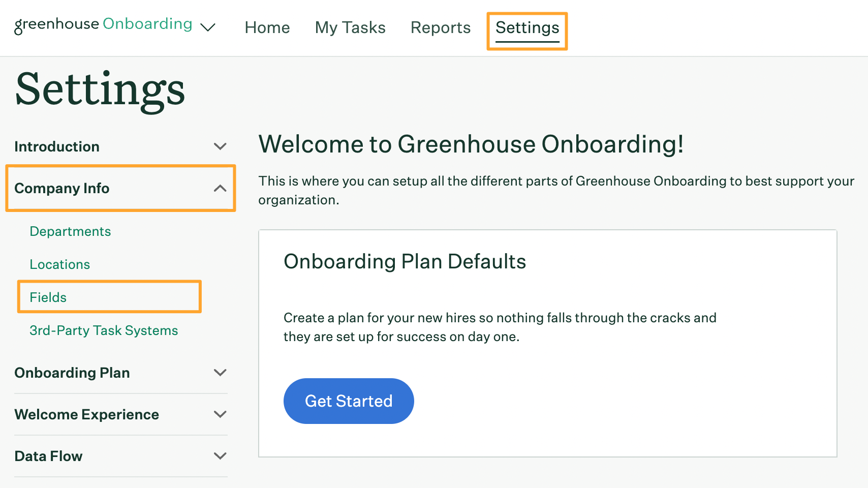This screenshot has height=488, width=868.
Task: Open the Departments link
Action: click(70, 231)
